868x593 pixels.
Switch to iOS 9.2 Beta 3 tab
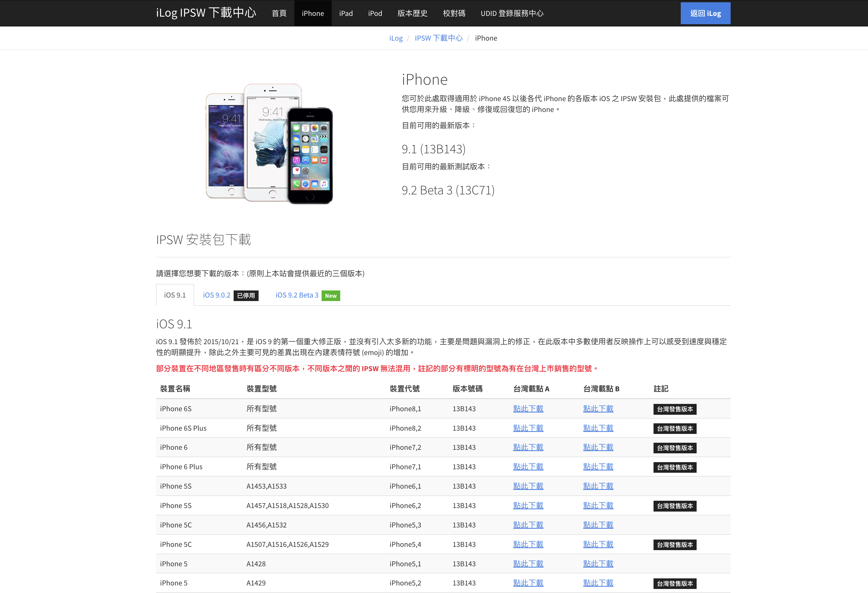[x=297, y=295]
